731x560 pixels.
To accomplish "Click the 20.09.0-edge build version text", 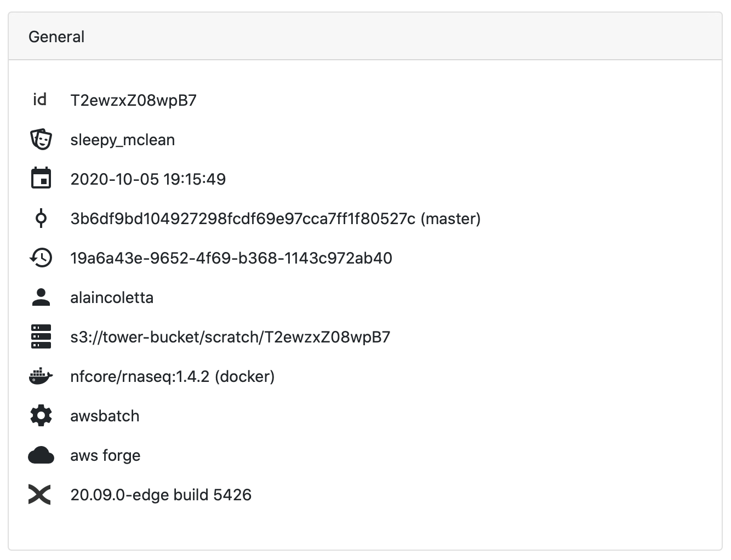I will (161, 495).
